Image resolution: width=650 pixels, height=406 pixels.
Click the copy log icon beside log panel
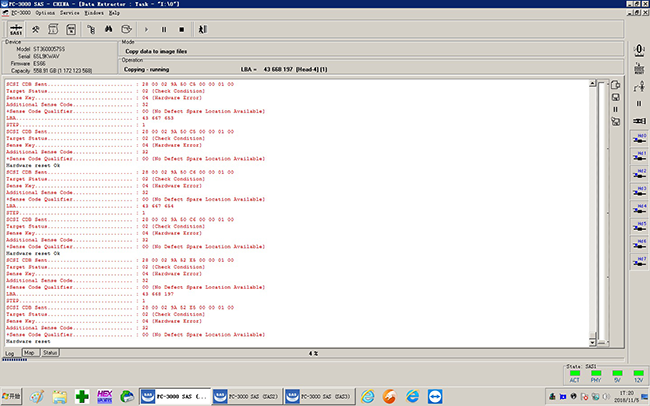pyautogui.click(x=616, y=85)
